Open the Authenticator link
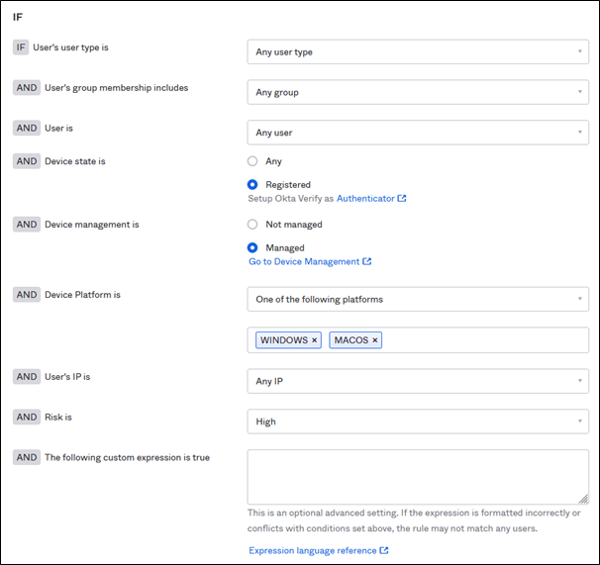The width and height of the screenshot is (600, 565). pyautogui.click(x=365, y=199)
